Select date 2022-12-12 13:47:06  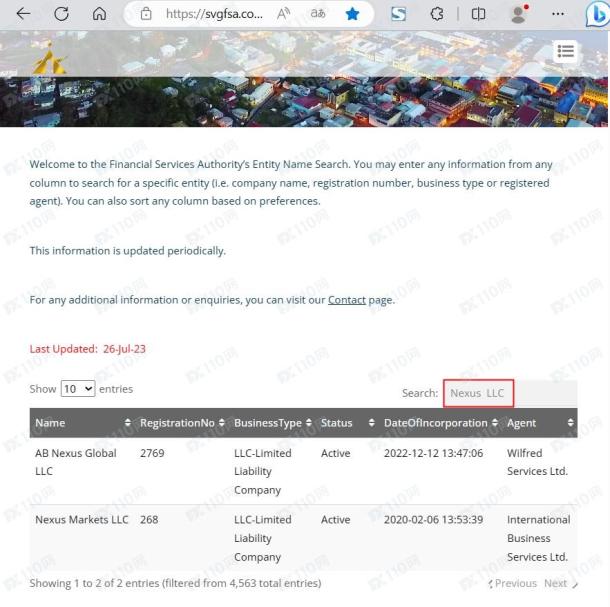pos(433,453)
